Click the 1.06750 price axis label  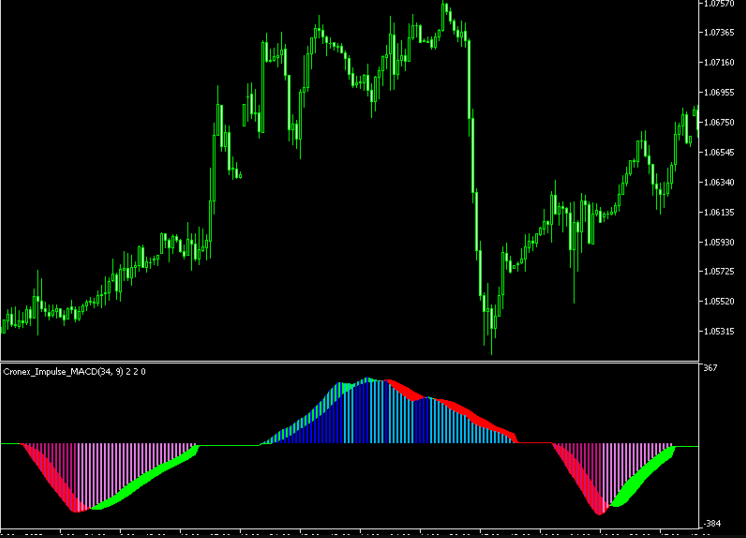tap(719, 122)
